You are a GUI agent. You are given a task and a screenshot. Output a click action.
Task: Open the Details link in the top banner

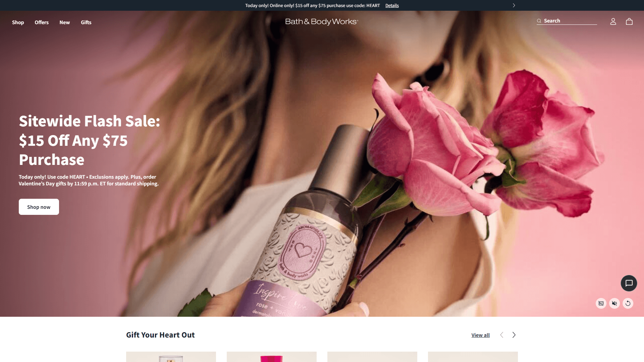point(391,5)
